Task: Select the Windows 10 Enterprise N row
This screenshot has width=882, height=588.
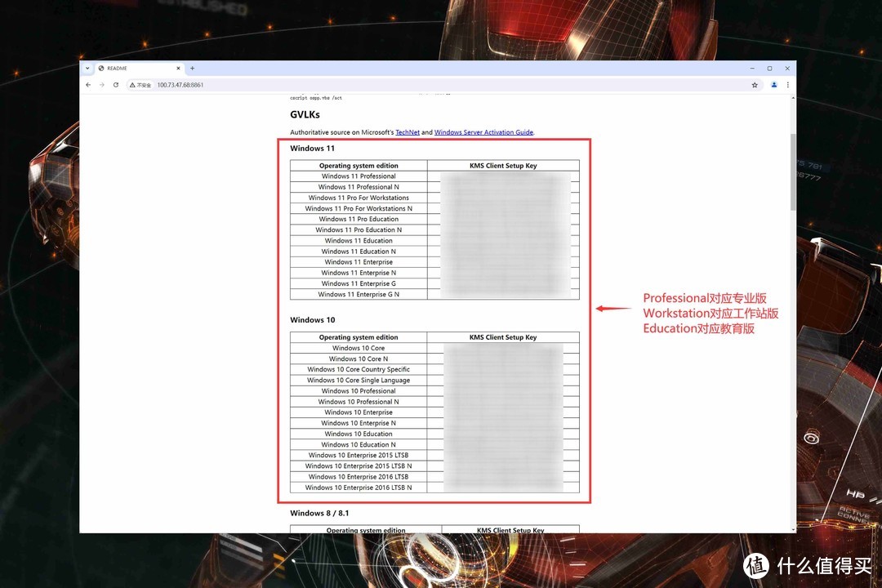Action: tap(434, 423)
